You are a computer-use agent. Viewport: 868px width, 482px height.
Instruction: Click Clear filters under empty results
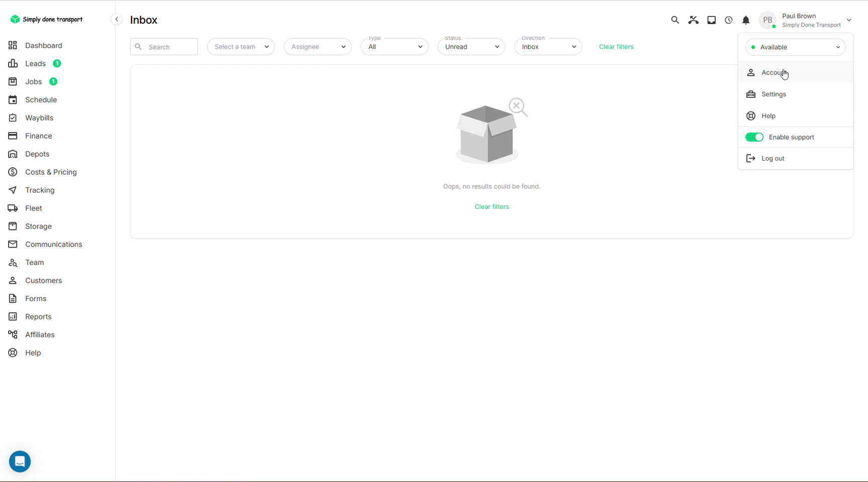492,207
